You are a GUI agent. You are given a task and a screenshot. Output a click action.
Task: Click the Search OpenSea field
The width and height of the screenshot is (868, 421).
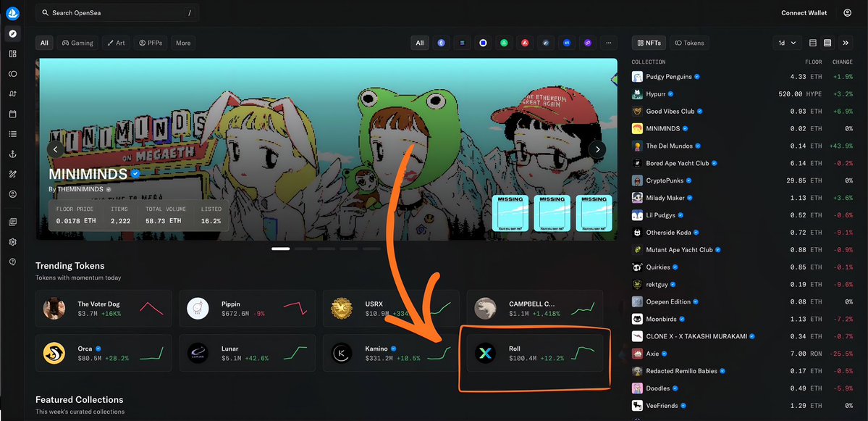[117, 13]
